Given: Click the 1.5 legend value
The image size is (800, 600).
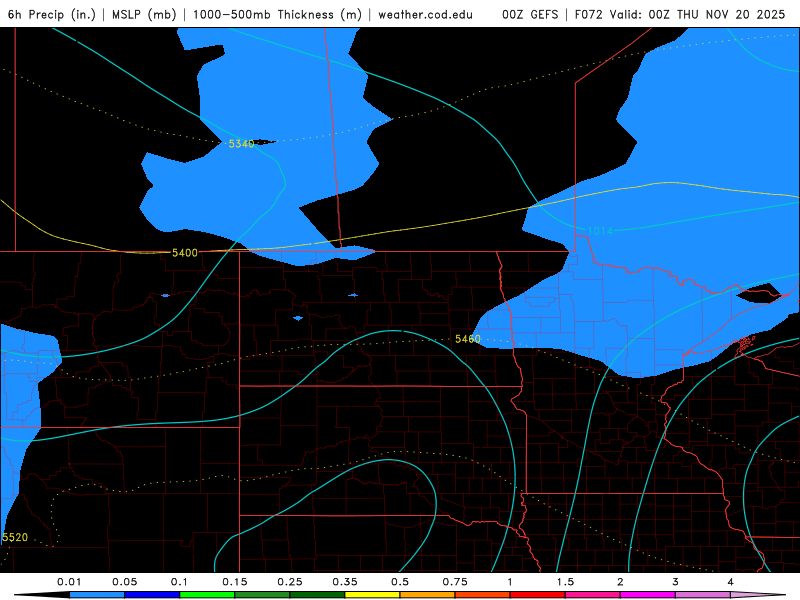Looking at the screenshot, I should click(565, 582).
